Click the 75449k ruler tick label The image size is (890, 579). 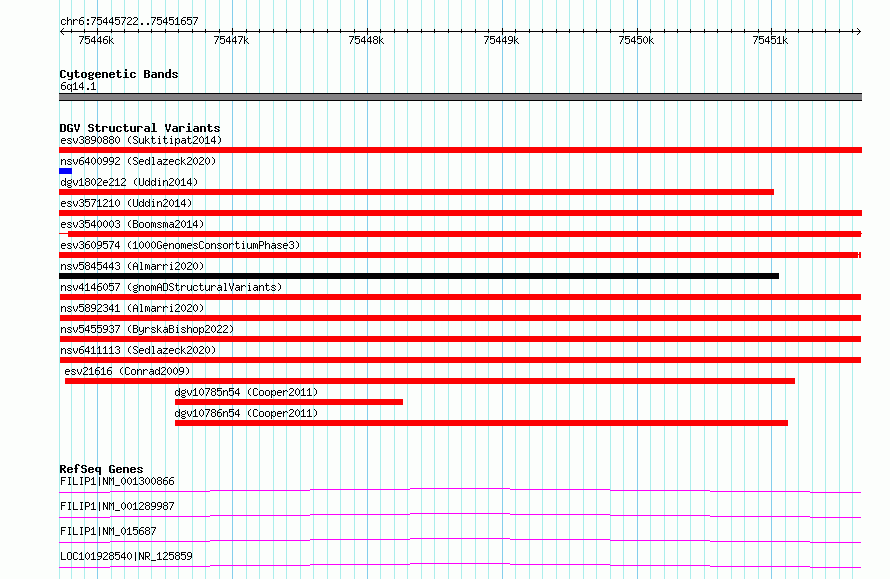click(x=501, y=40)
